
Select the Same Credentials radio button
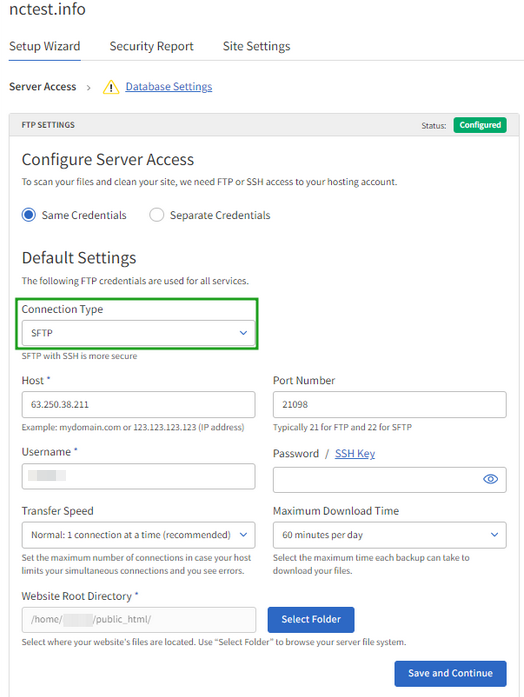coord(29,215)
